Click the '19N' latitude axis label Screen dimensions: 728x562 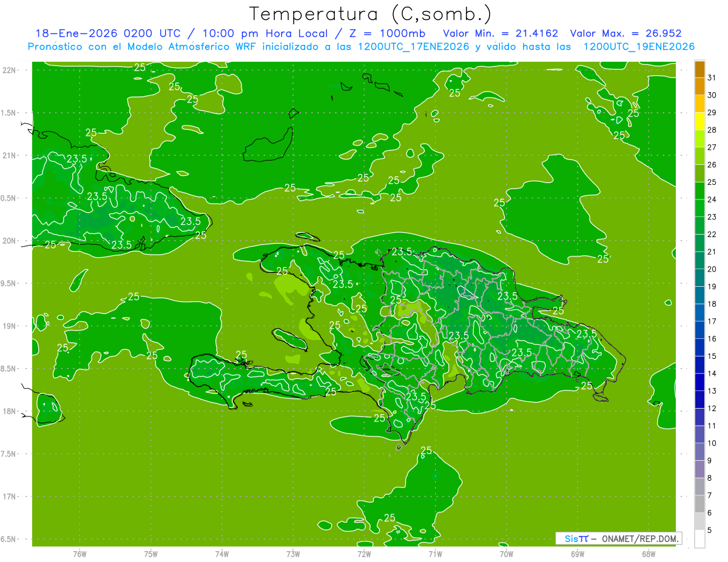pos(8,326)
